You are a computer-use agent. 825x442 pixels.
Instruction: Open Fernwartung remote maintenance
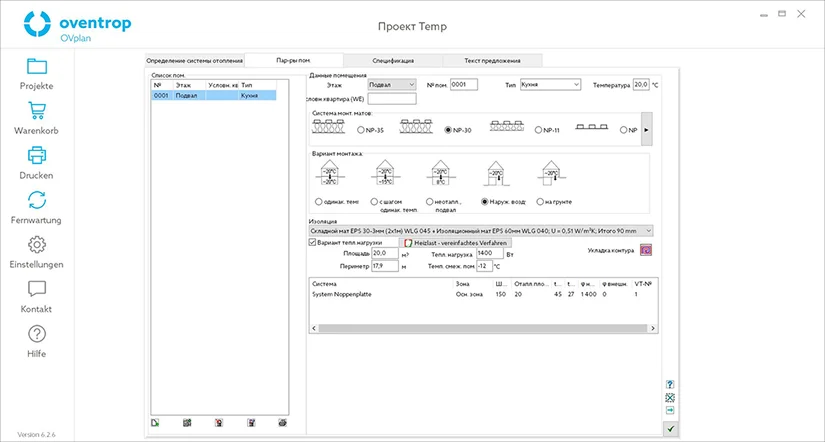click(36, 200)
